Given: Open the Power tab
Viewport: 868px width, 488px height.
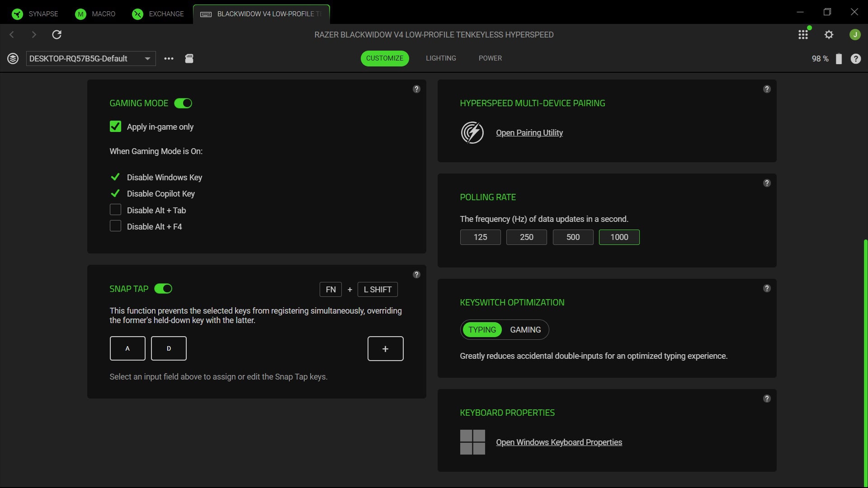Looking at the screenshot, I should [490, 58].
